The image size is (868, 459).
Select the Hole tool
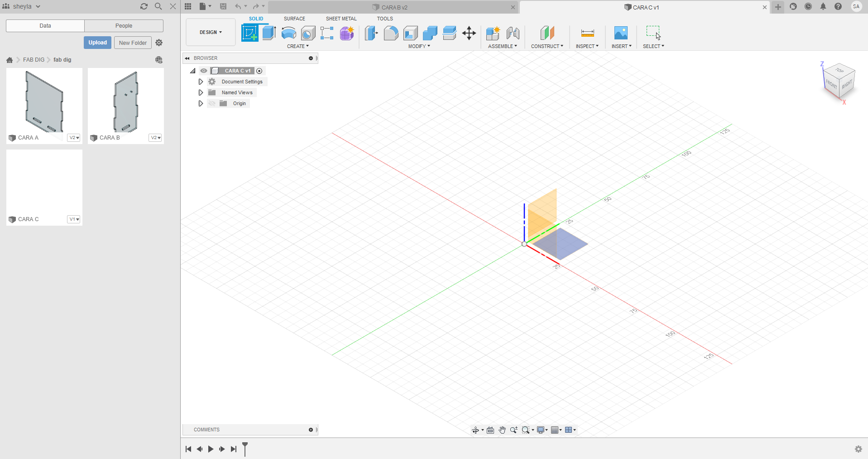tap(308, 33)
